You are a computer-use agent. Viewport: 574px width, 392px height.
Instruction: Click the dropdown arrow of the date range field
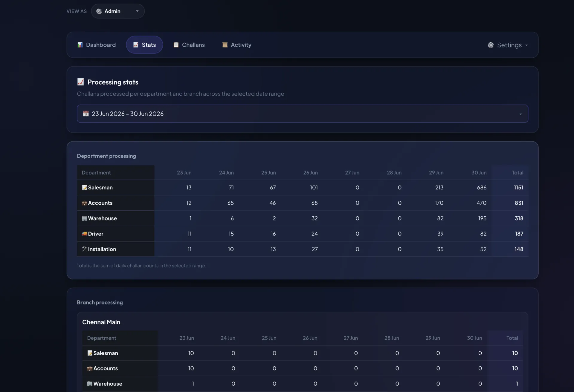click(x=520, y=114)
